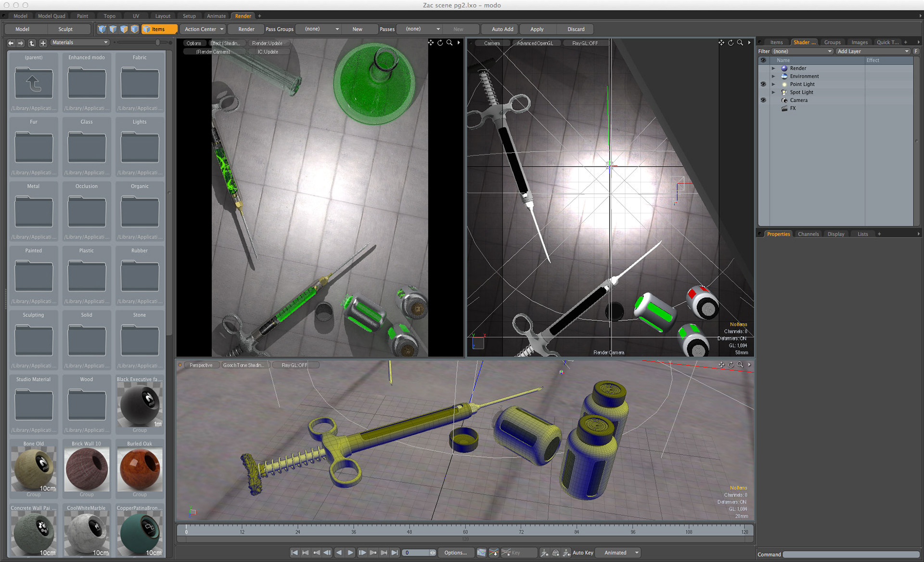Open the graph editor icon

481,553
